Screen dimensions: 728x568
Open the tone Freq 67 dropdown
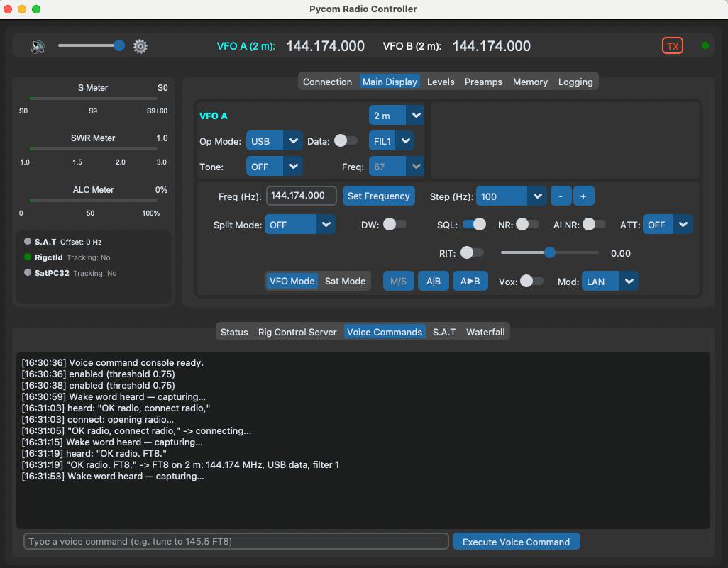click(396, 167)
